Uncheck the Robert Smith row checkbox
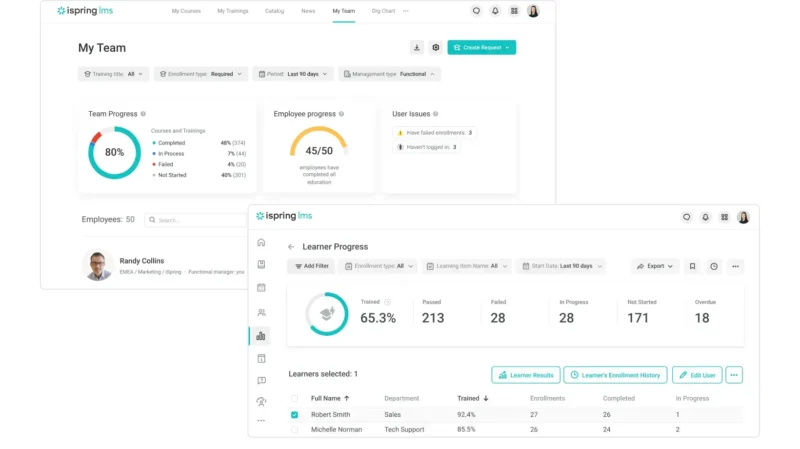This screenshot has height=449, width=800. coord(294,415)
